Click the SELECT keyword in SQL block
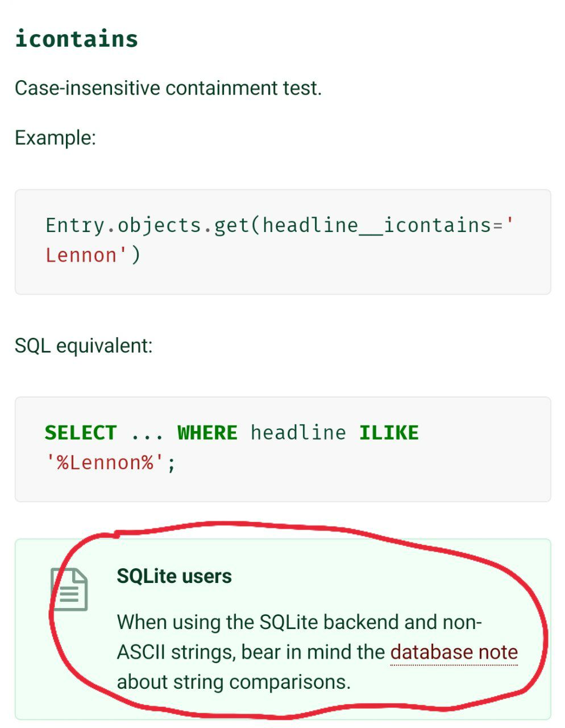This screenshot has width=565, height=728. [x=81, y=433]
